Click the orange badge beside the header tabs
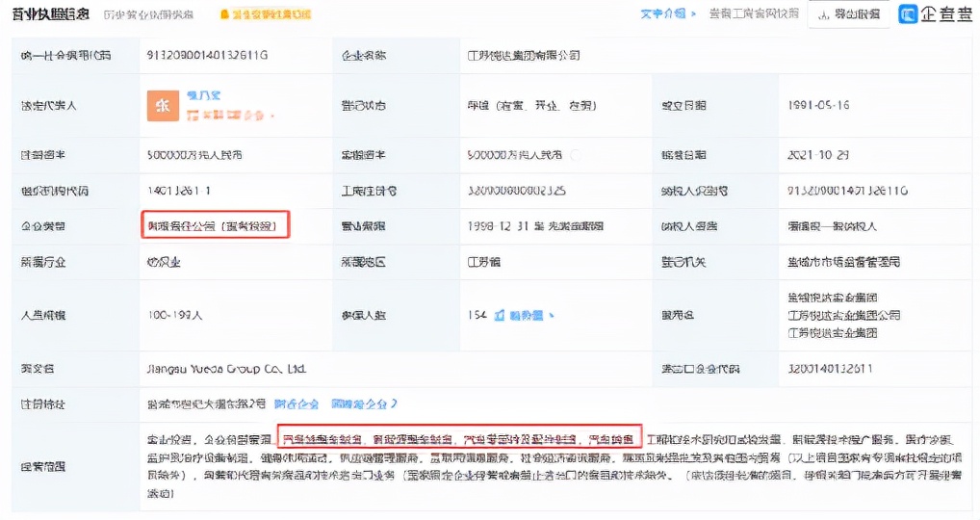The image size is (980, 520). 266,14
